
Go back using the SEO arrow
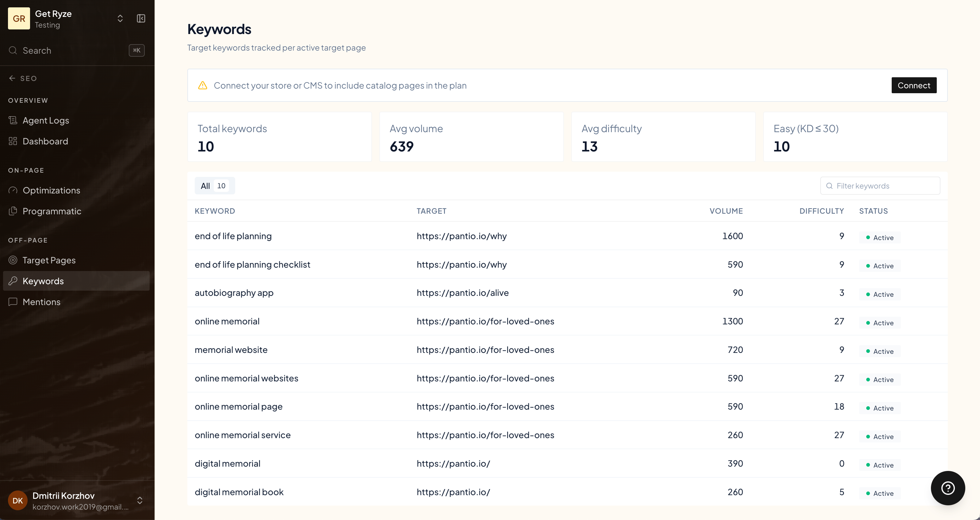pos(12,78)
